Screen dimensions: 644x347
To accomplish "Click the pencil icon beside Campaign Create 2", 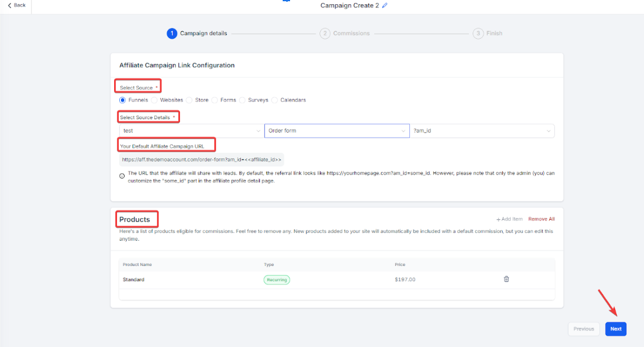I will click(385, 6).
